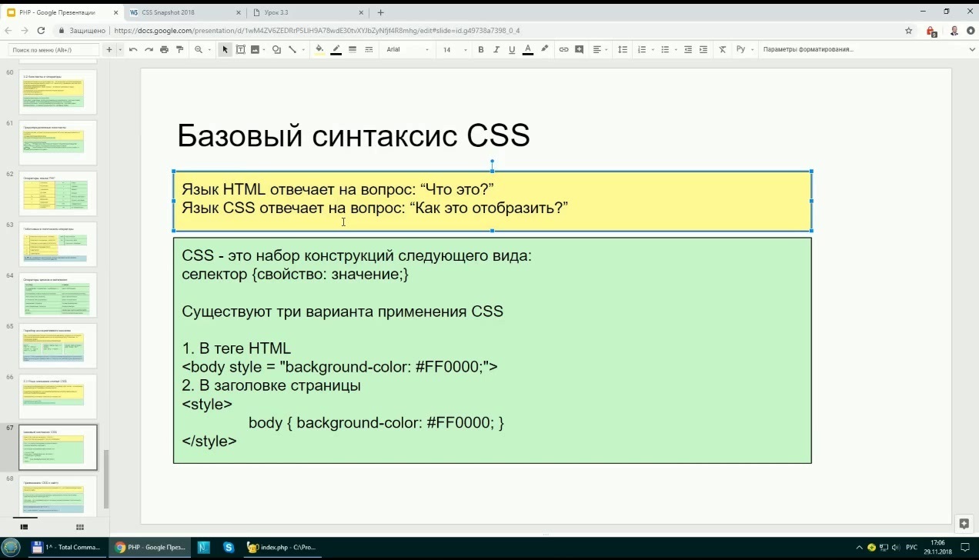The width and height of the screenshot is (979, 560).
Task: Click the insert link icon
Action: point(563,49)
